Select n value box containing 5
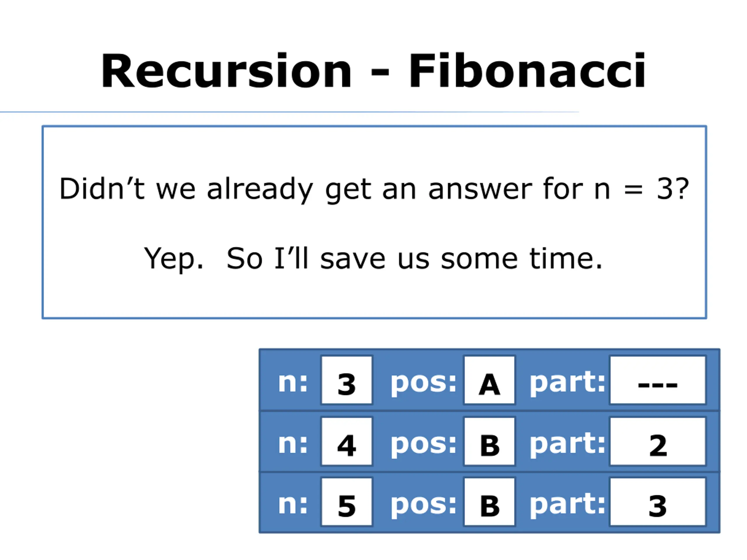This screenshot has width=747, height=560. (347, 502)
